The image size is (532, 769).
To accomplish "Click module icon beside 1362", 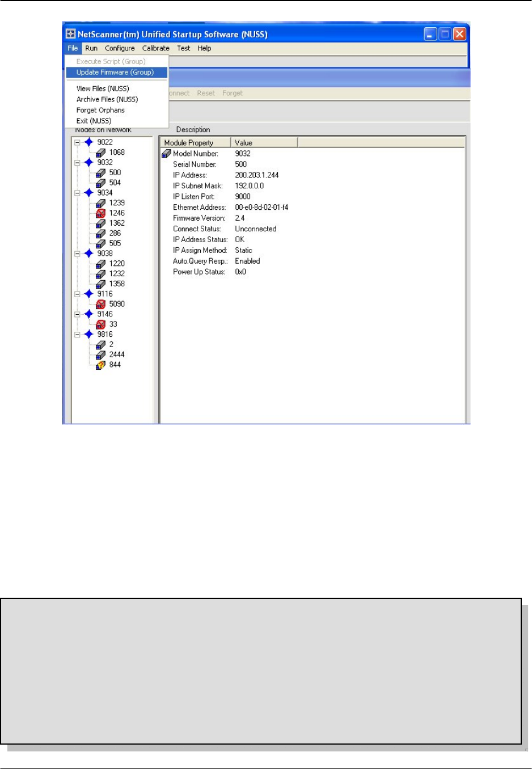I will coord(101,223).
